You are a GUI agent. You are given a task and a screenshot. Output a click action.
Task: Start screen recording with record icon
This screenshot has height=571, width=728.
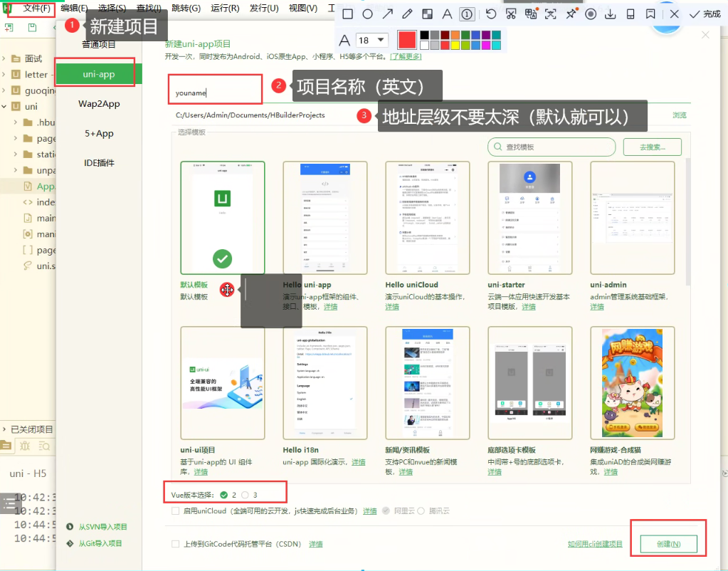pos(591,14)
